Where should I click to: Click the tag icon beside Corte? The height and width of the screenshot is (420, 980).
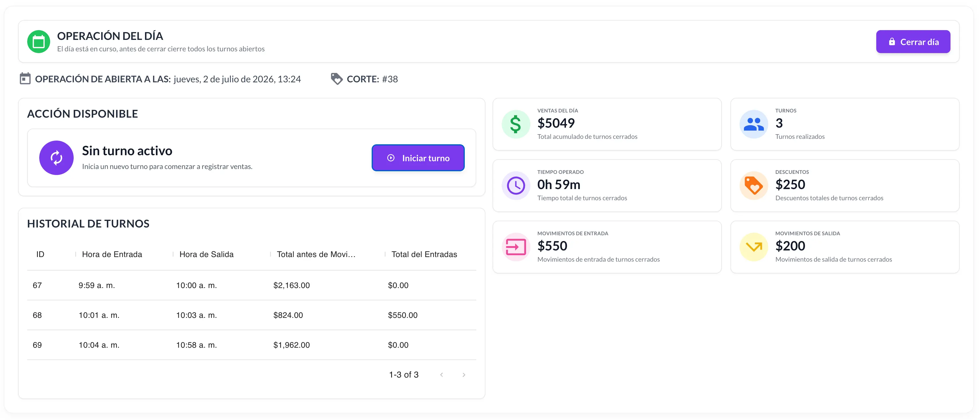pos(337,79)
